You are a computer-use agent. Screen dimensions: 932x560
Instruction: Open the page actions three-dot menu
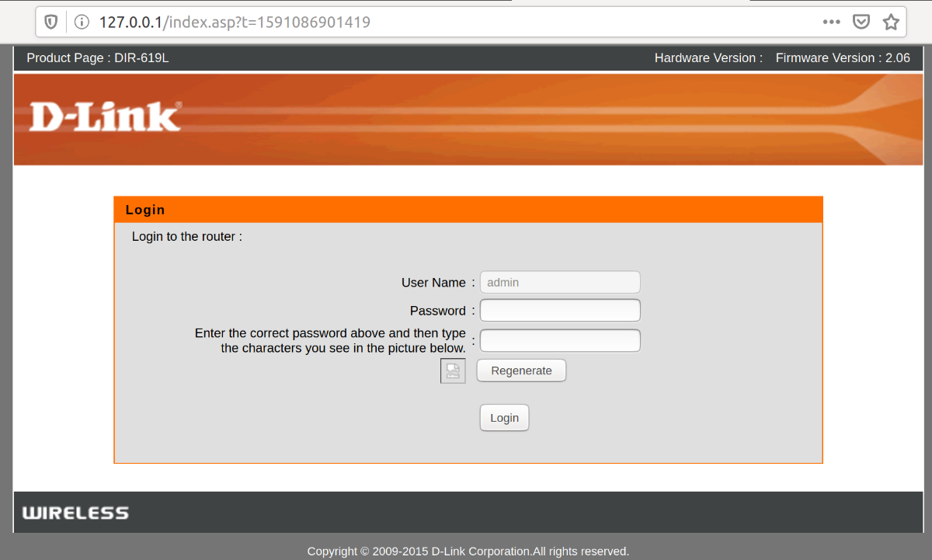[831, 23]
